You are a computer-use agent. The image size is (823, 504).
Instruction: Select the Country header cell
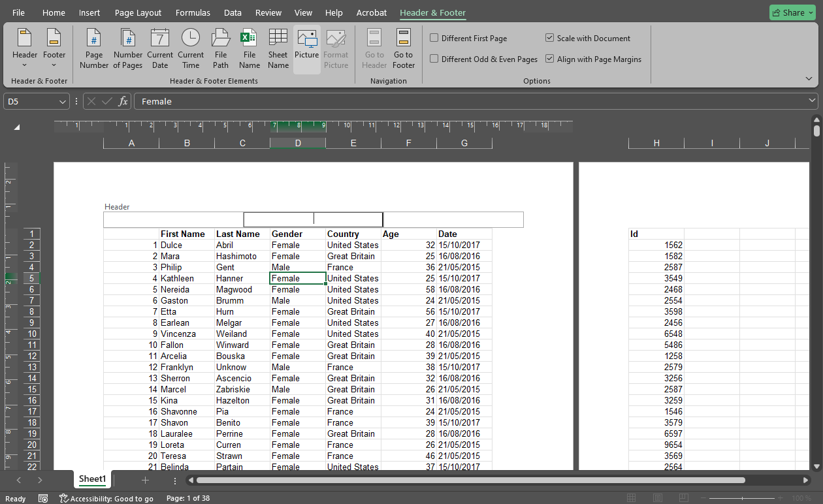click(353, 234)
